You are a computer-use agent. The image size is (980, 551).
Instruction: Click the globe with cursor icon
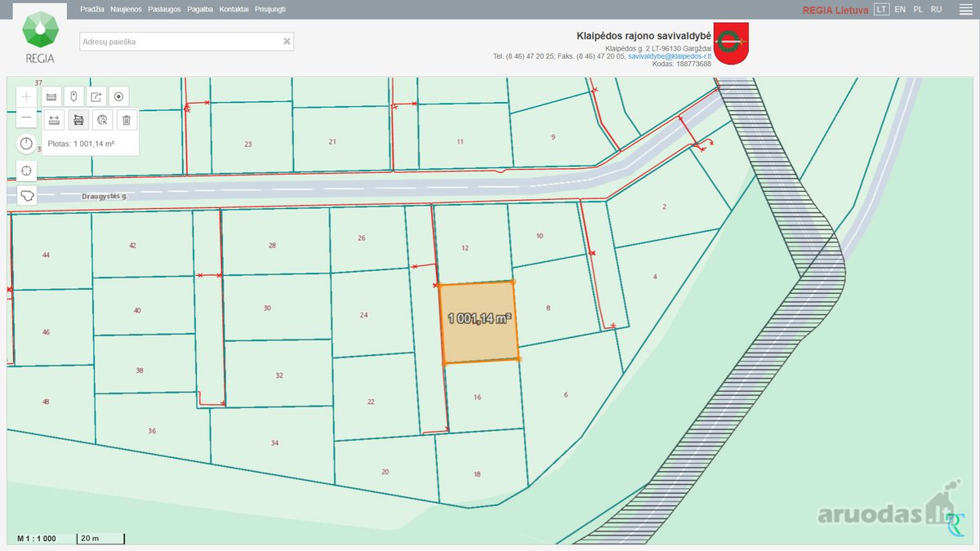102,120
